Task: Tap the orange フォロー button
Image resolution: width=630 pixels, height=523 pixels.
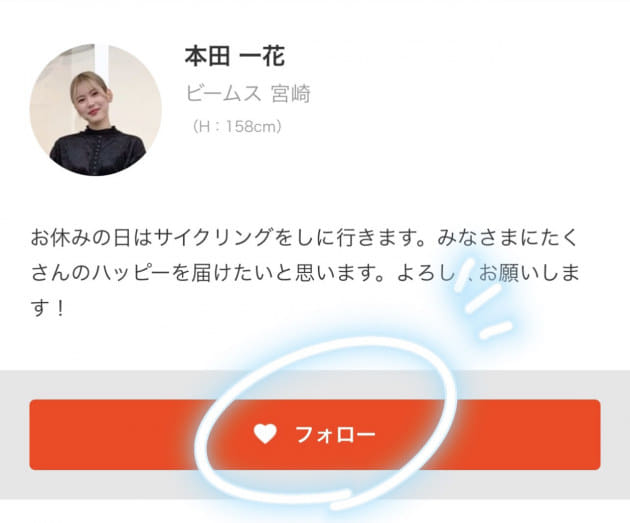Action: click(315, 435)
